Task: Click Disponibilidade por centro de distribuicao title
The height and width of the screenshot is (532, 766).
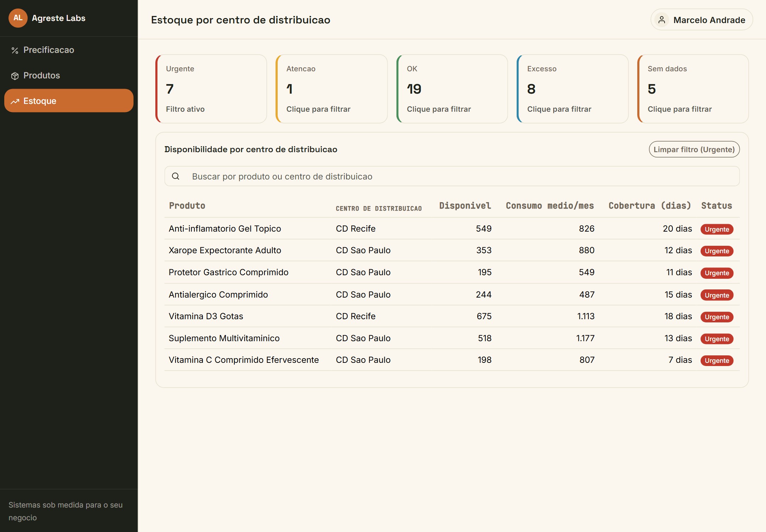Action: click(x=251, y=149)
